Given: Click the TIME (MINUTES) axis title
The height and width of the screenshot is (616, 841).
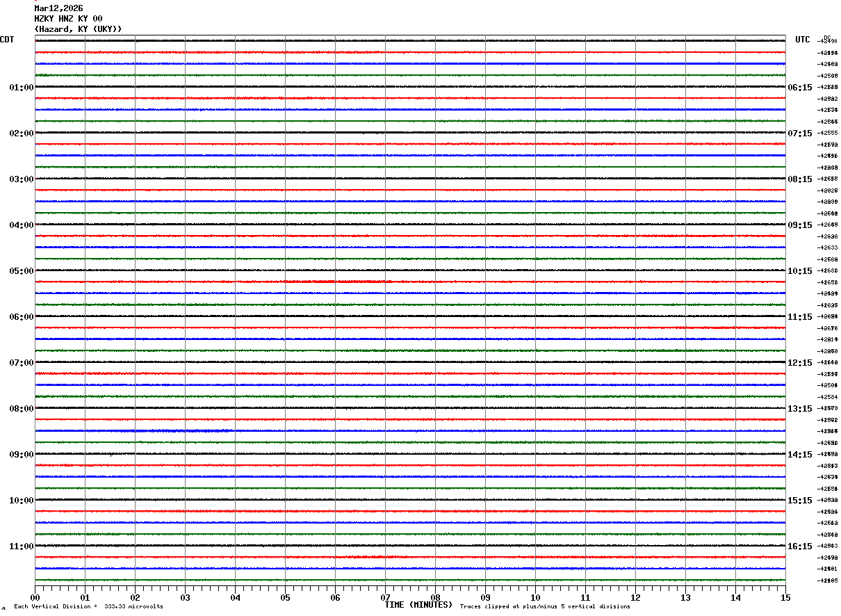Looking at the screenshot, I should click(x=418, y=605).
